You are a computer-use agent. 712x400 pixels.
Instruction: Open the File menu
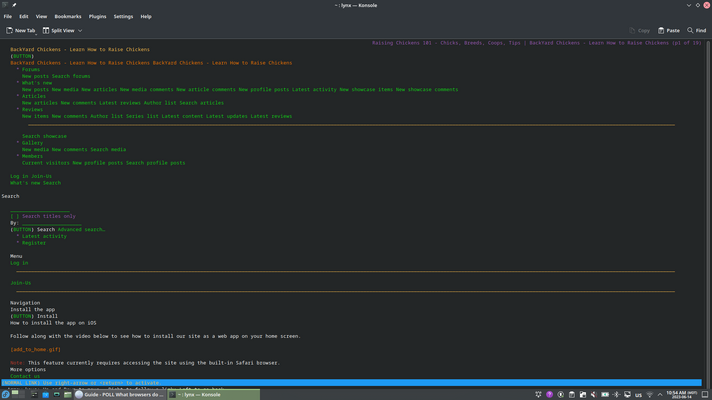[x=8, y=16]
